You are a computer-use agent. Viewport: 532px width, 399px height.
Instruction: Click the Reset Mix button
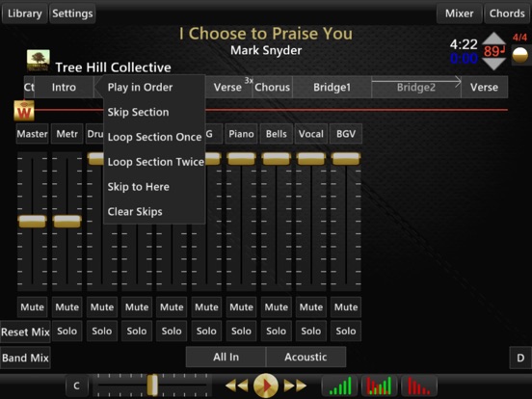point(25,332)
